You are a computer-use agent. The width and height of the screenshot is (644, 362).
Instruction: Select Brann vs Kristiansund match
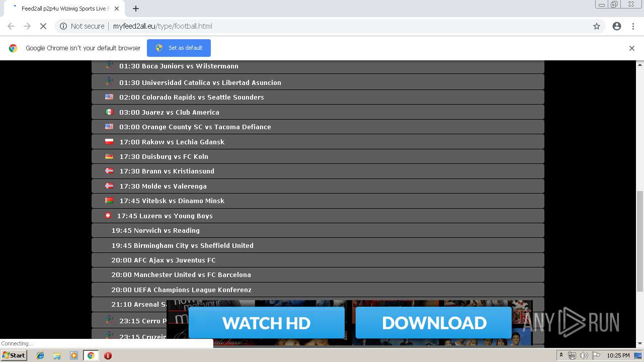click(167, 171)
